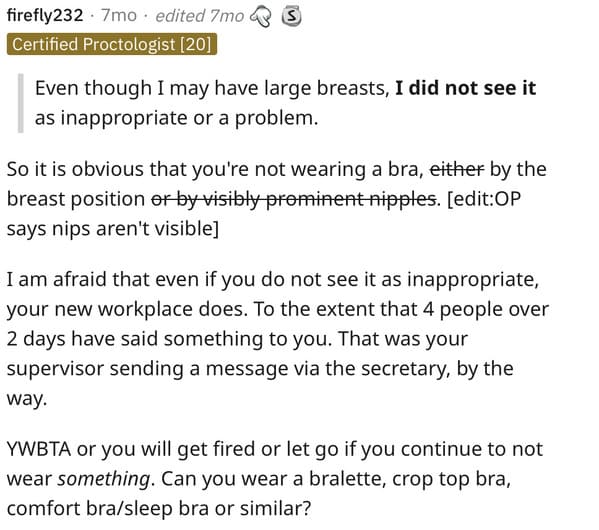Screen dimensions: 599x530
Task: Click the quoted line 'as inappropriate or a problem.'
Action: tap(176, 118)
